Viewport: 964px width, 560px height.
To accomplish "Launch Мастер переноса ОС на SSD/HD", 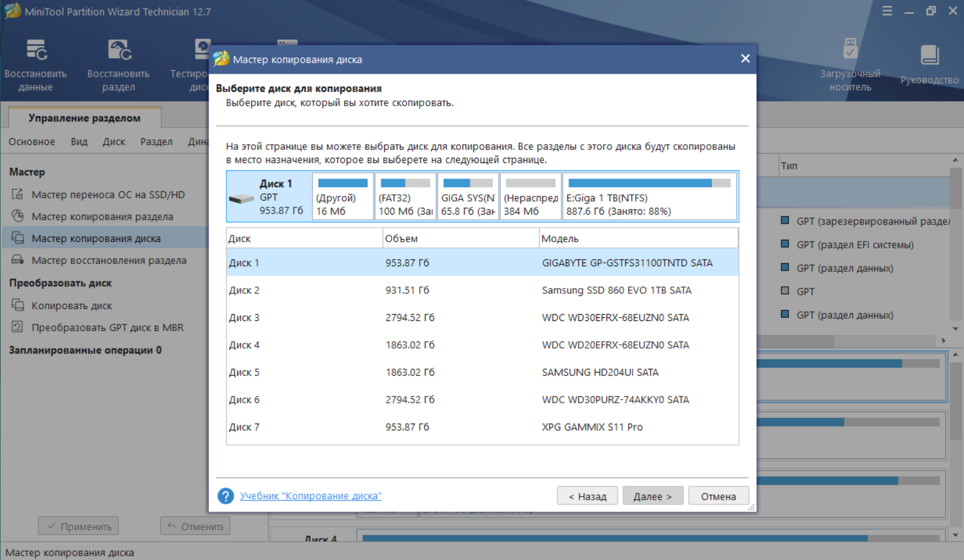I will click(108, 194).
